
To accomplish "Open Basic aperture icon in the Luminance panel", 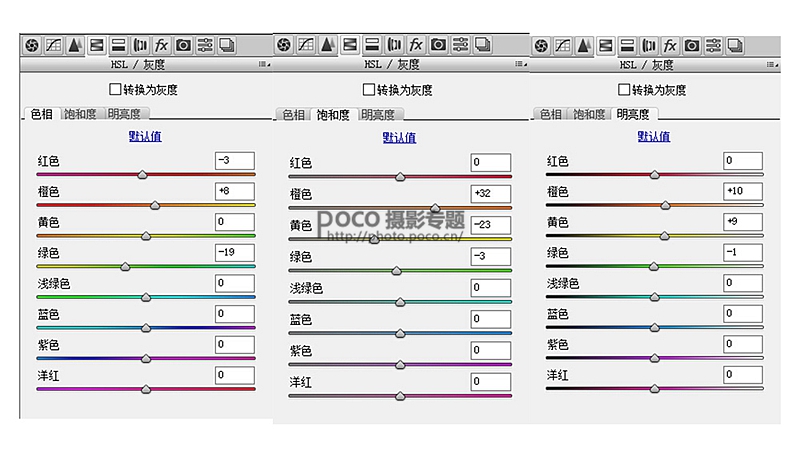I will point(541,46).
